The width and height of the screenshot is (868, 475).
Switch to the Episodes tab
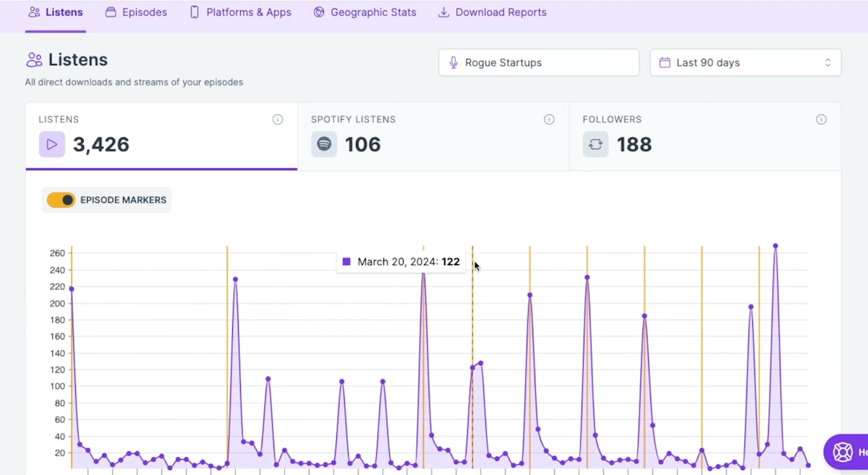(136, 12)
